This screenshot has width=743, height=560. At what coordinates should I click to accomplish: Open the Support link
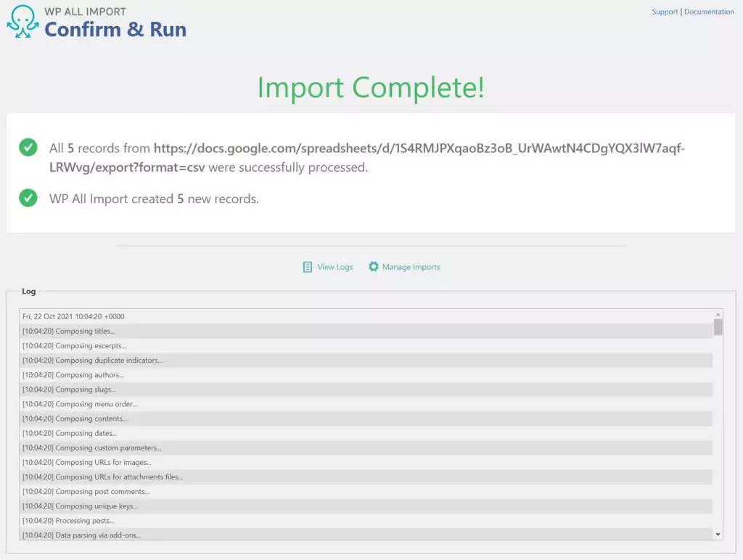coord(665,12)
